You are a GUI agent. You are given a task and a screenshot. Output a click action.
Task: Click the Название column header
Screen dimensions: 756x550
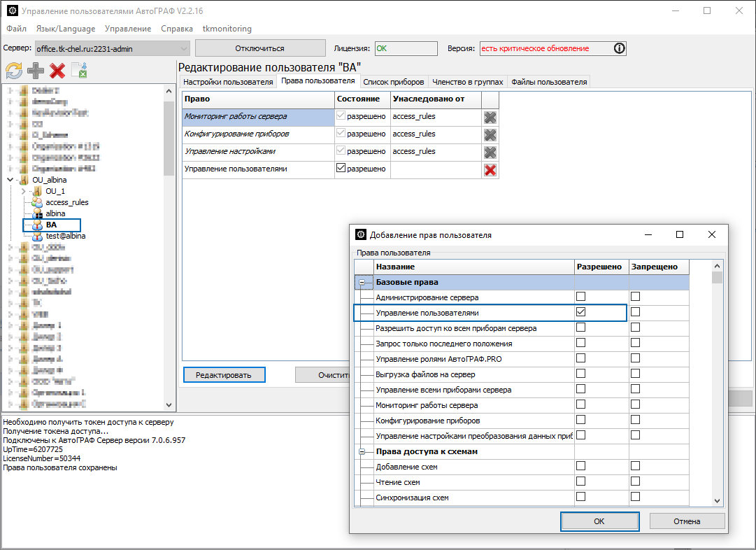coord(474,267)
